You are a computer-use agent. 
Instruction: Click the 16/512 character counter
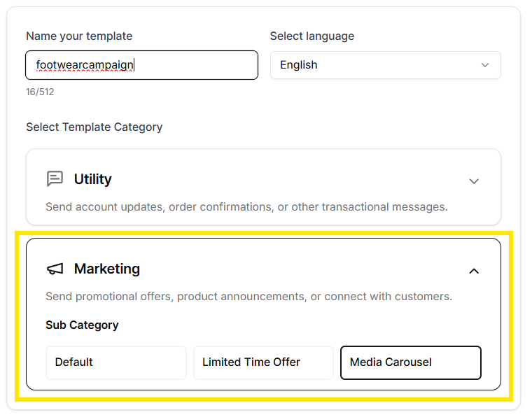coord(40,92)
